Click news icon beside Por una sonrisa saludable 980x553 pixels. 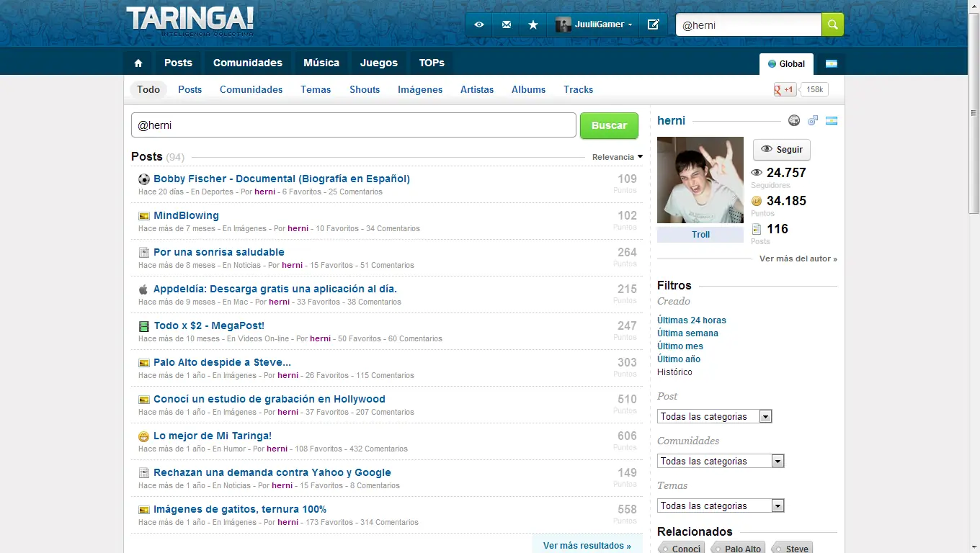[x=144, y=253]
